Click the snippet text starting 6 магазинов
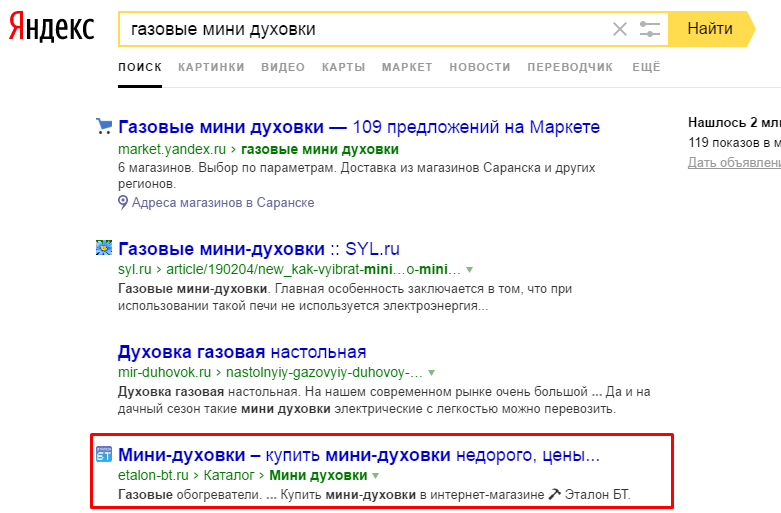781x513 pixels. [x=357, y=175]
